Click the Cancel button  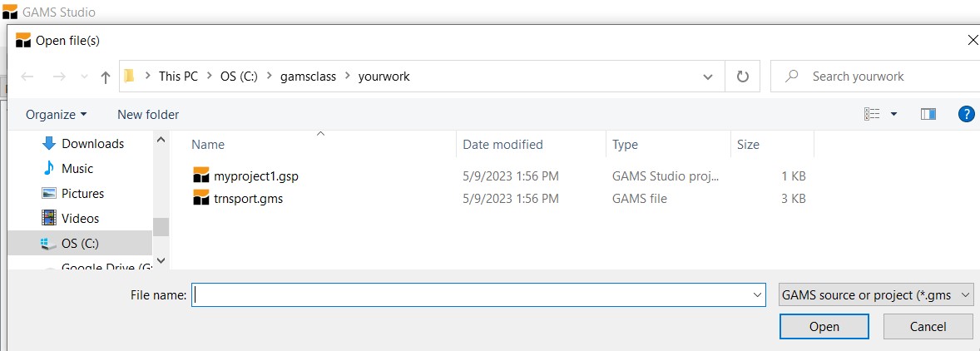(928, 327)
